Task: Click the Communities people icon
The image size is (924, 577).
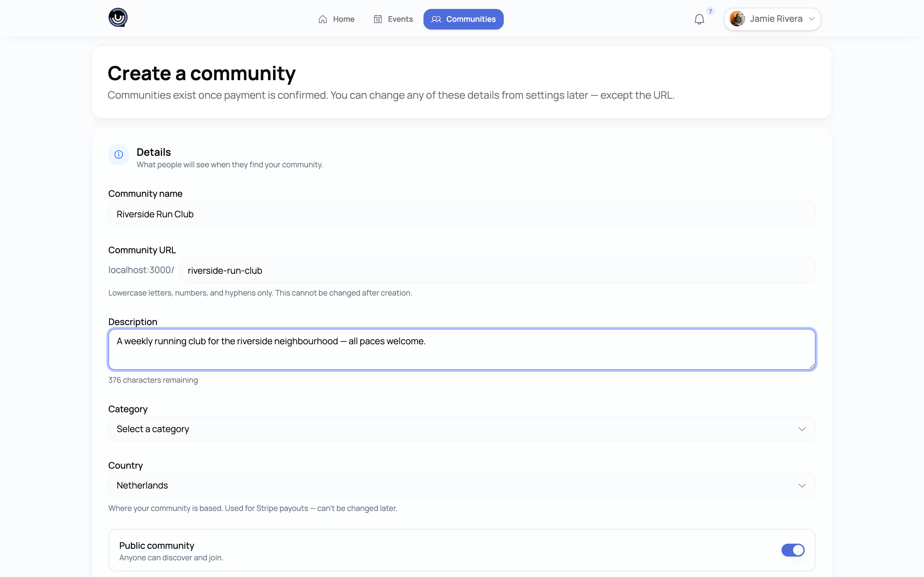Action: (x=436, y=19)
